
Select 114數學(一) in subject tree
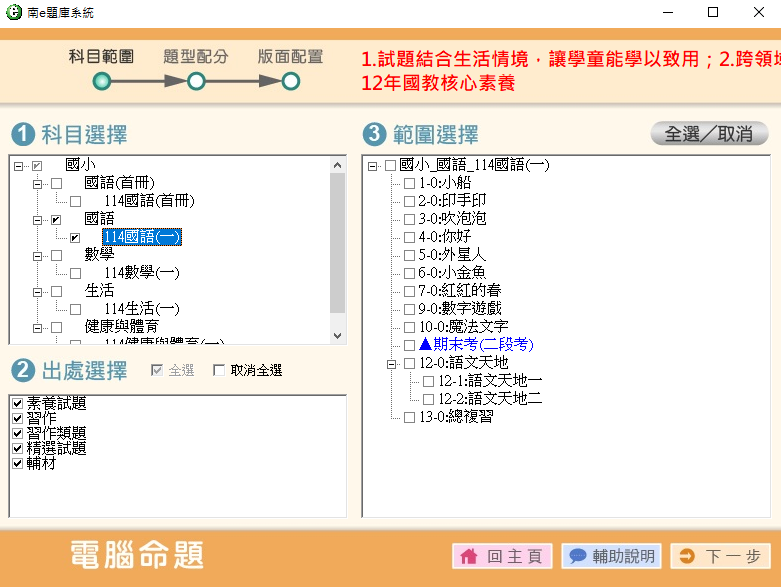click(x=141, y=273)
